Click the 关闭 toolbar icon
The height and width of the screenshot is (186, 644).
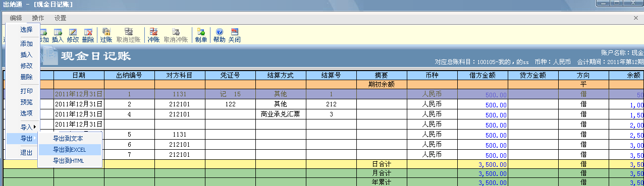pyautogui.click(x=234, y=35)
